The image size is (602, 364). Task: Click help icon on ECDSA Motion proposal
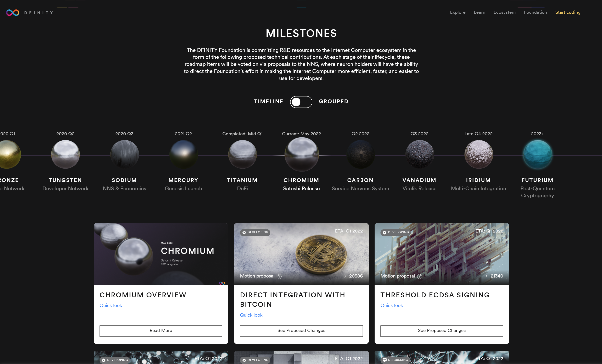tap(419, 276)
